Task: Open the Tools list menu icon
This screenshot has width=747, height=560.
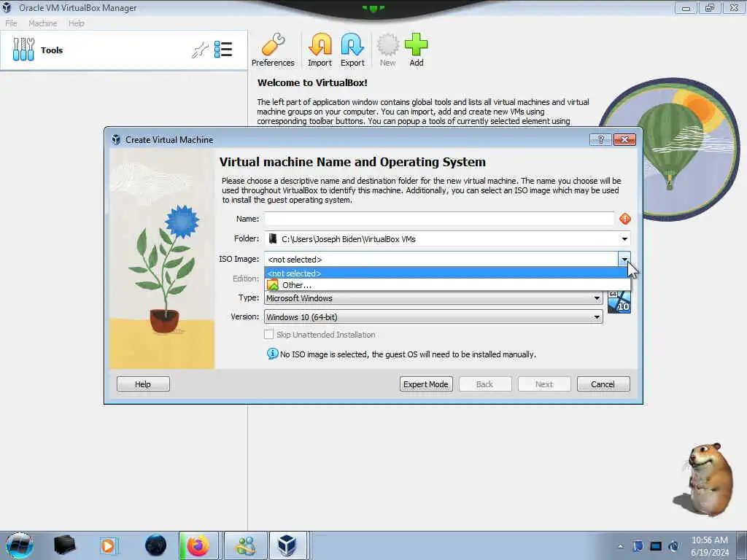Action: tap(223, 50)
